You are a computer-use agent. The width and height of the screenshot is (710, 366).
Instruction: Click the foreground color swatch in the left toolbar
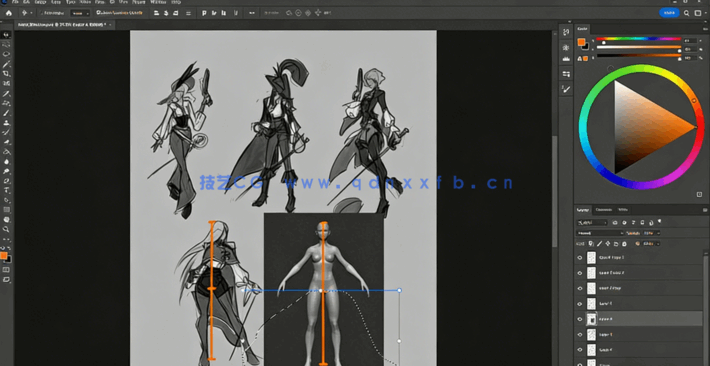coord(4,255)
